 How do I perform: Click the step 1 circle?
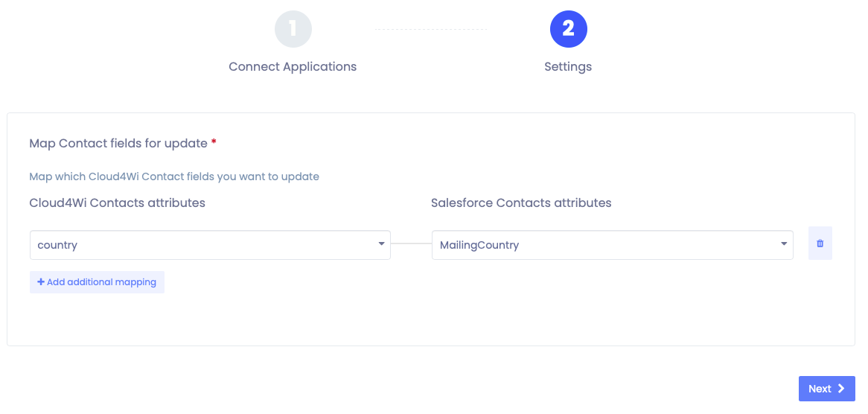[x=293, y=29]
